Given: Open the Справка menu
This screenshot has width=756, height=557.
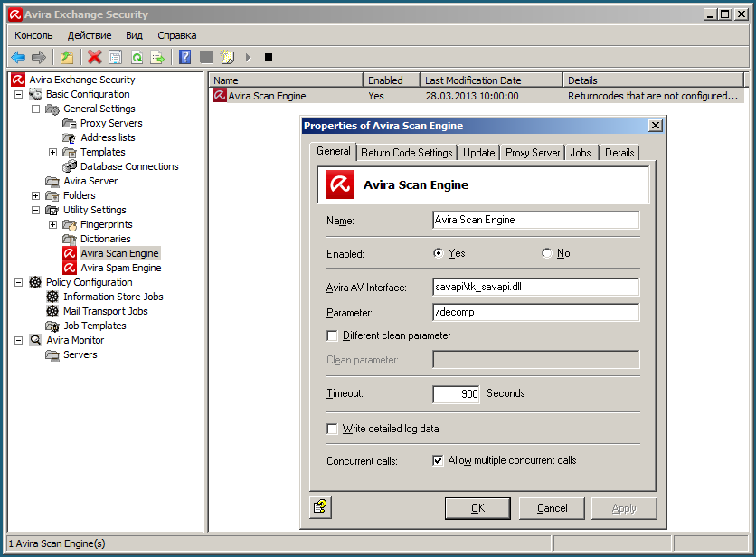Looking at the screenshot, I should pyautogui.click(x=177, y=35).
